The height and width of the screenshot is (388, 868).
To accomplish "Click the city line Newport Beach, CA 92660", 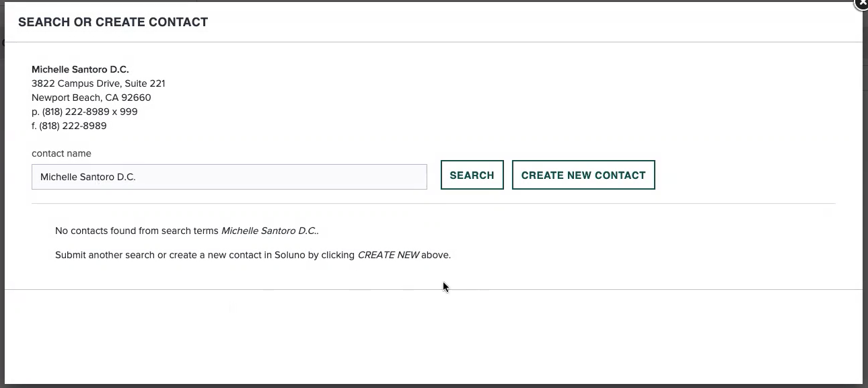I will 90,98.
